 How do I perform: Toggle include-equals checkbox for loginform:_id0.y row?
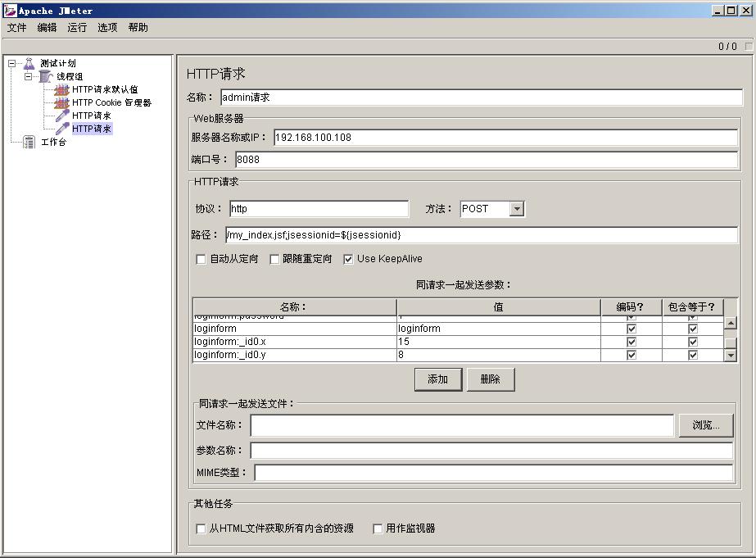tap(693, 355)
